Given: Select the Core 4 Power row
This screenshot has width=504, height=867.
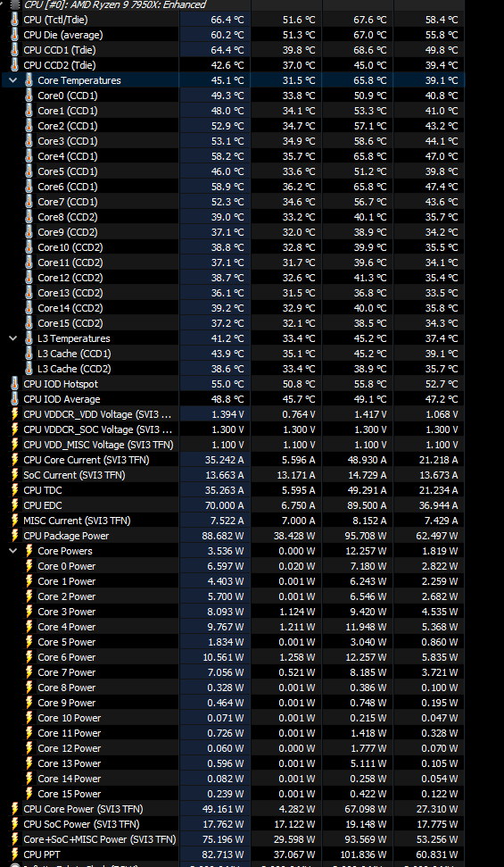Looking at the screenshot, I should [x=232, y=627].
